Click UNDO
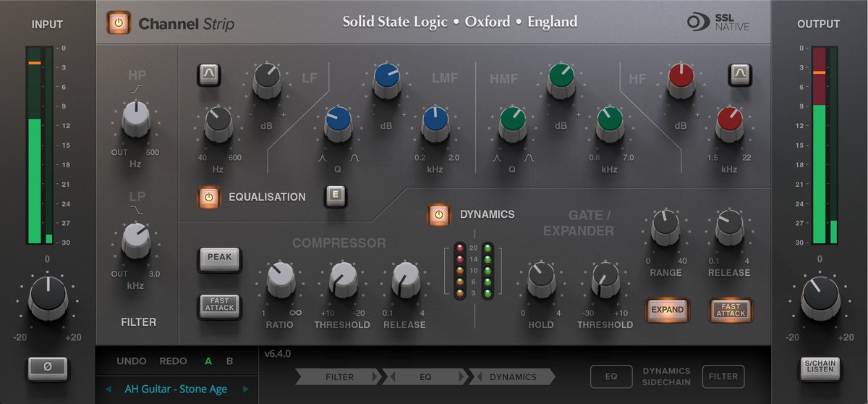The width and height of the screenshot is (868, 404). [x=132, y=361]
